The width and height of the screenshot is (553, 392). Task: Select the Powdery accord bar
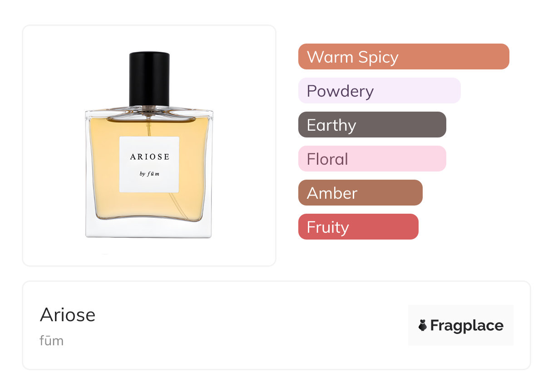[380, 91]
